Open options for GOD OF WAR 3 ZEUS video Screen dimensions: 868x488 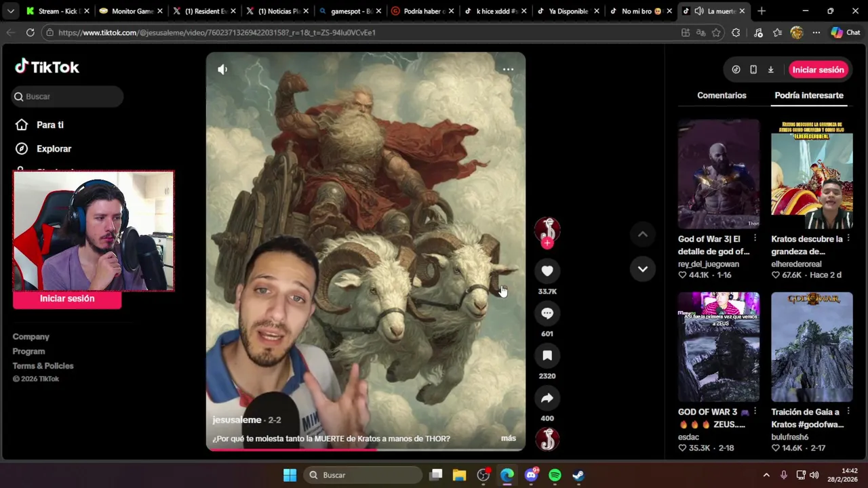pos(755,411)
